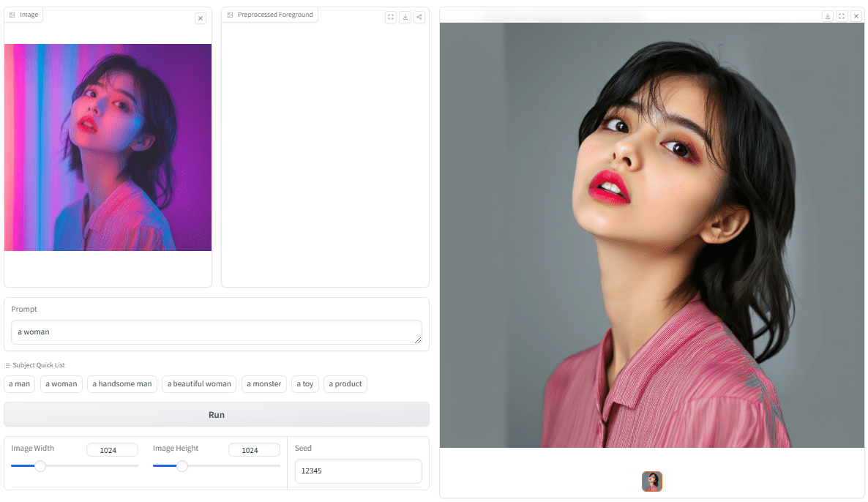Pick 'a handsome man' subject

pos(121,384)
